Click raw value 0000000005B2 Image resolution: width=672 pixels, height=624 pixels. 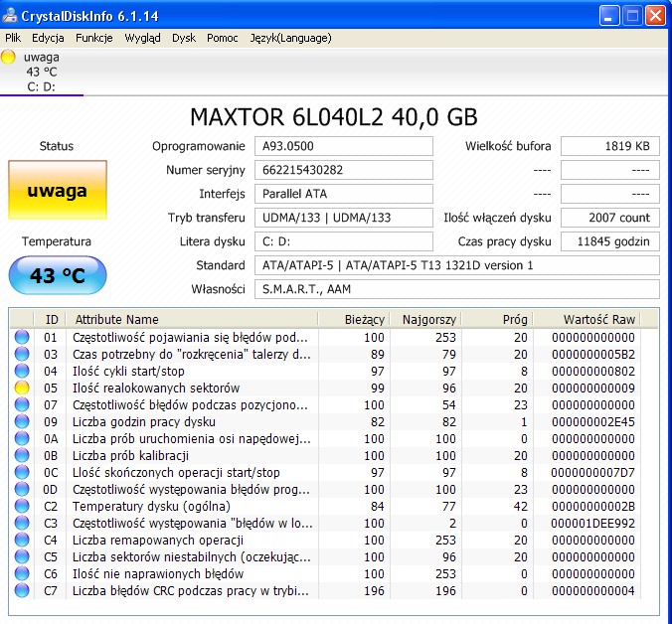593,354
